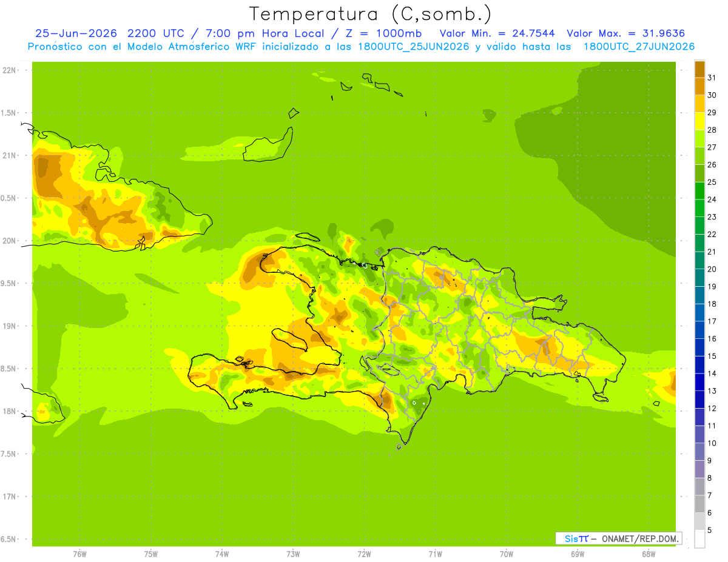Click the colorbar swatch between 24 and 25
Viewport: 728px width, 562px height.
point(699,190)
